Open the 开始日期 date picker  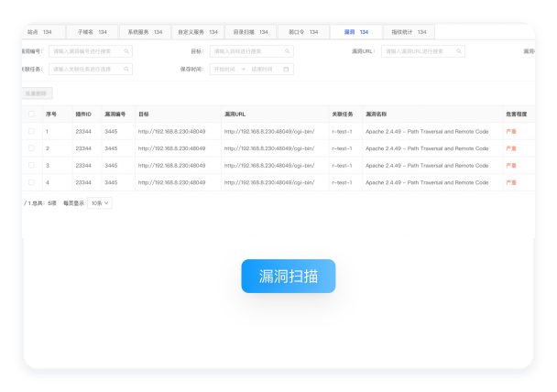coord(224,69)
